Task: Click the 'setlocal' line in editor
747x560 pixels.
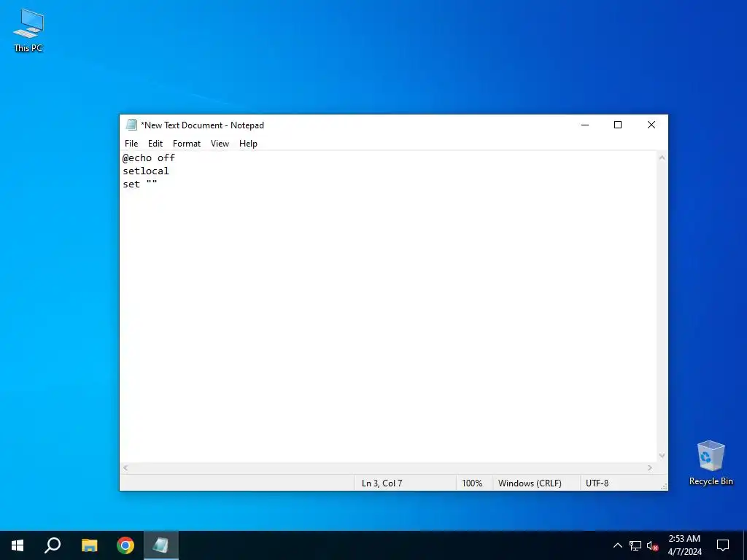Action: pos(146,171)
